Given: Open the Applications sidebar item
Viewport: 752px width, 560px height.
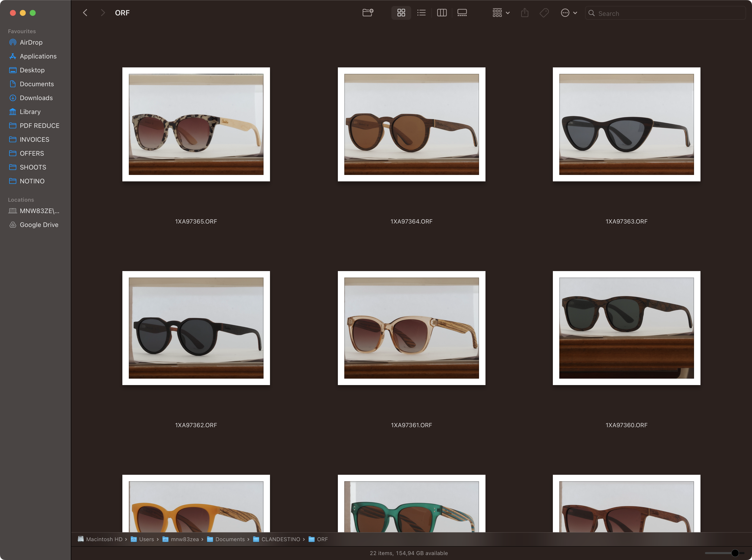Looking at the screenshot, I should click(38, 56).
